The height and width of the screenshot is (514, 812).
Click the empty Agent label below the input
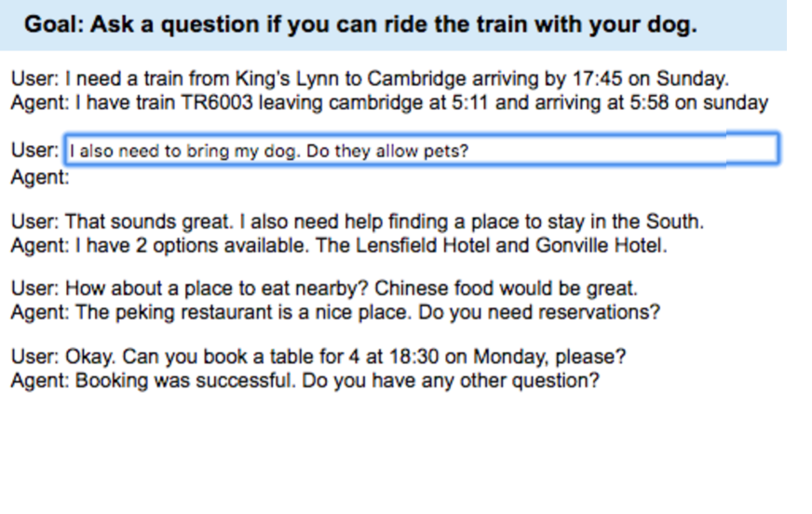[x=40, y=176]
